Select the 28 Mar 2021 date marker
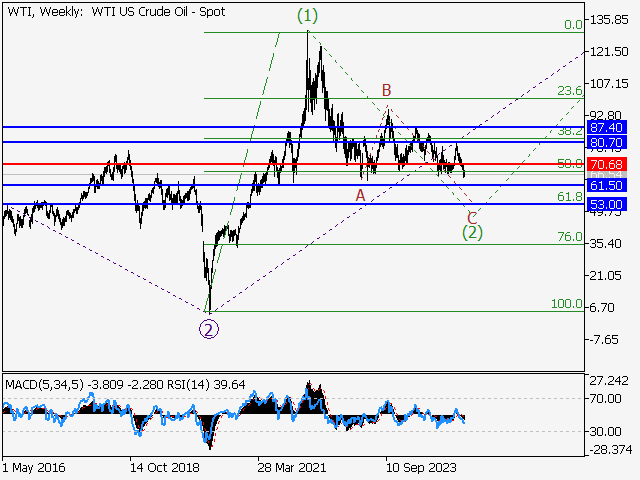640x480 pixels. tap(291, 467)
